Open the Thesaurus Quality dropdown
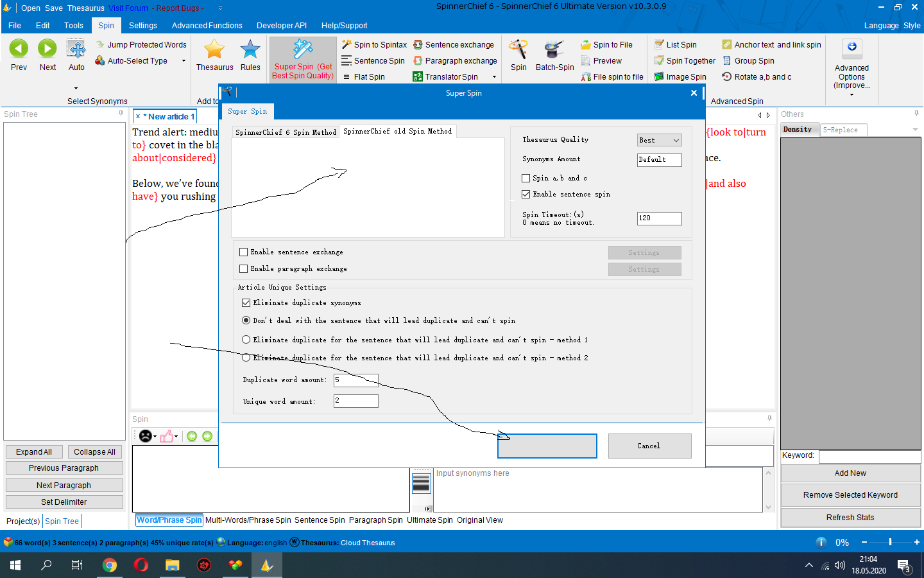Image resolution: width=924 pixels, height=578 pixels. coord(659,140)
